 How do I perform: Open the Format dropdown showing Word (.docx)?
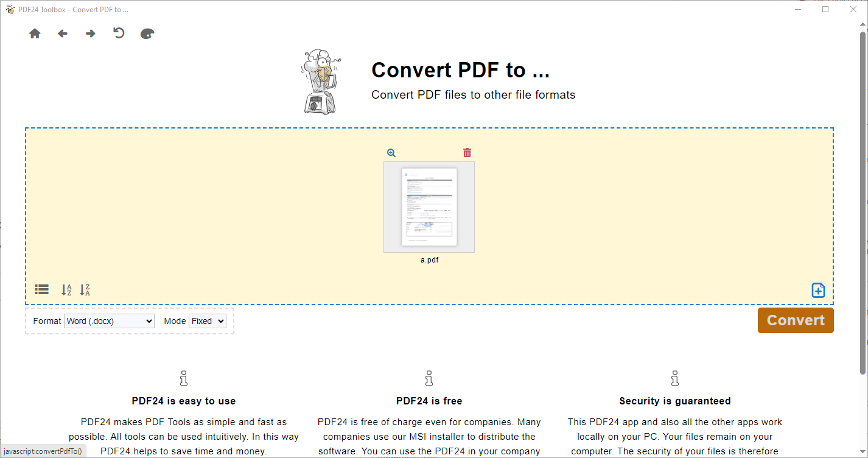tap(109, 321)
